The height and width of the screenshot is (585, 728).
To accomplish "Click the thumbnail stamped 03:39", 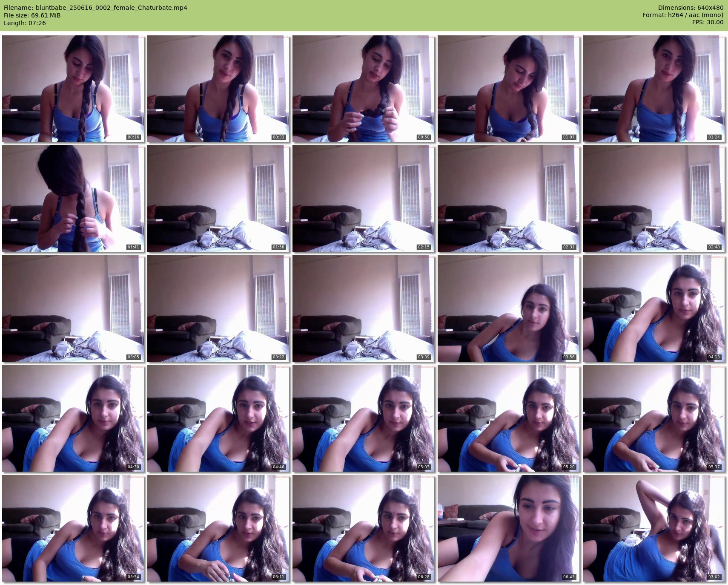I will tap(363, 308).
